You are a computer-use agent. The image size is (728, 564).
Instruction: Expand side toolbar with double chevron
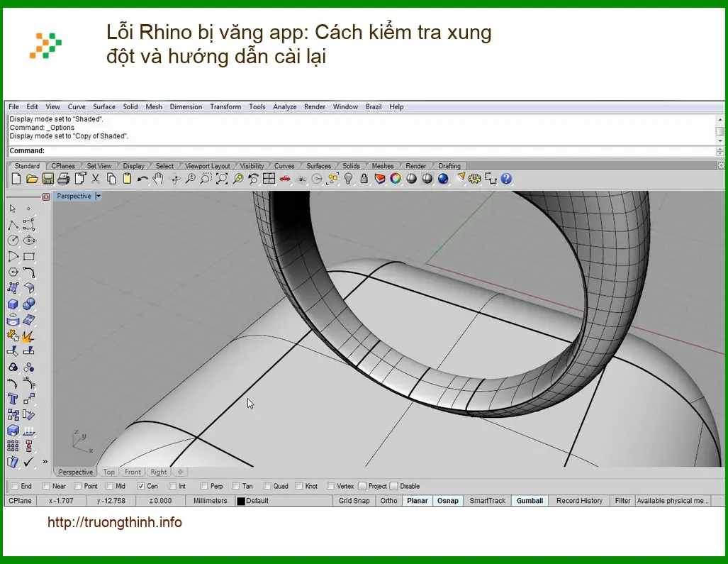point(45,462)
